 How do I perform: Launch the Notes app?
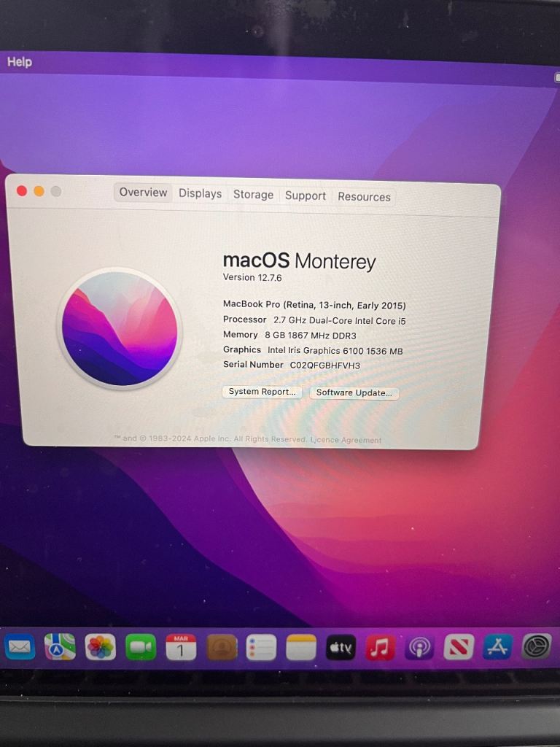click(x=301, y=647)
